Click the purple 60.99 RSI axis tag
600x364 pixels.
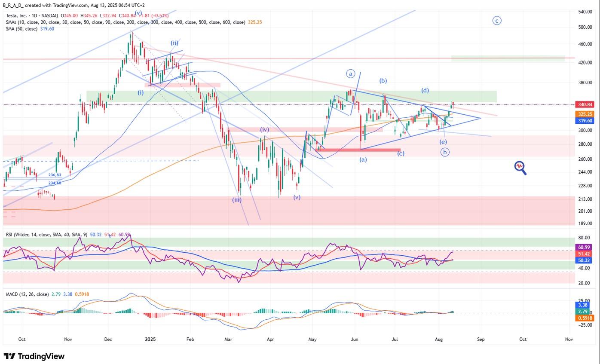(583, 248)
